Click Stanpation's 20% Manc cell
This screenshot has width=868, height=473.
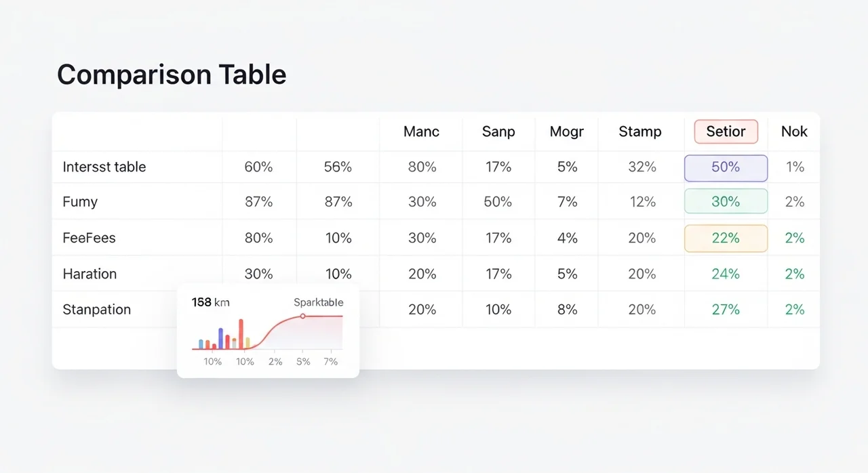coord(422,310)
